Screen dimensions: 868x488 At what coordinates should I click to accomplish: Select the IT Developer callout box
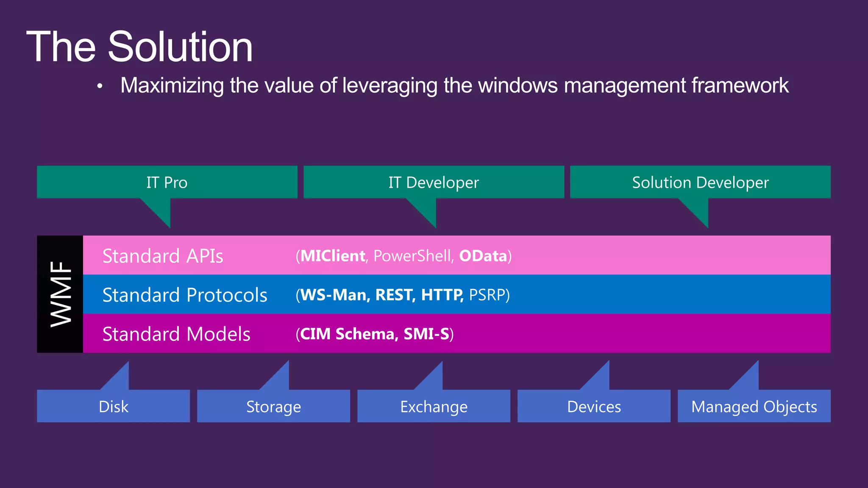coord(434,183)
